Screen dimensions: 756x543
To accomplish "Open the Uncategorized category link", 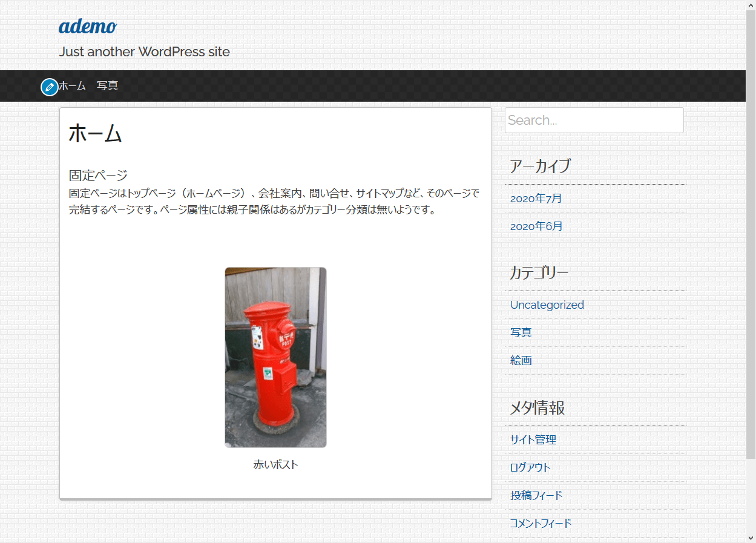I will click(x=547, y=305).
